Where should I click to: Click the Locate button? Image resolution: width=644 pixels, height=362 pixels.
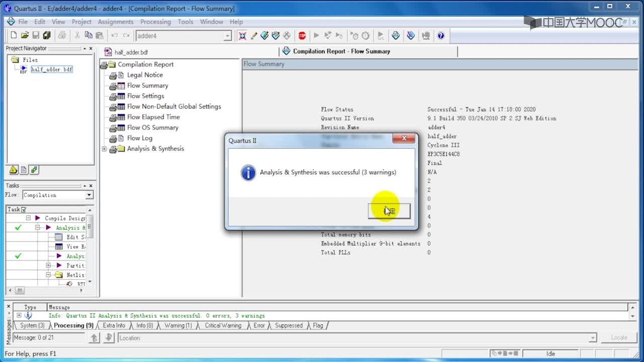(x=619, y=338)
